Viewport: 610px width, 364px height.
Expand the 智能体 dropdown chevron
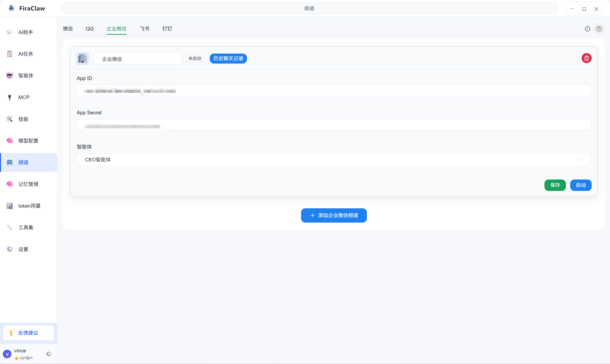pos(581,160)
